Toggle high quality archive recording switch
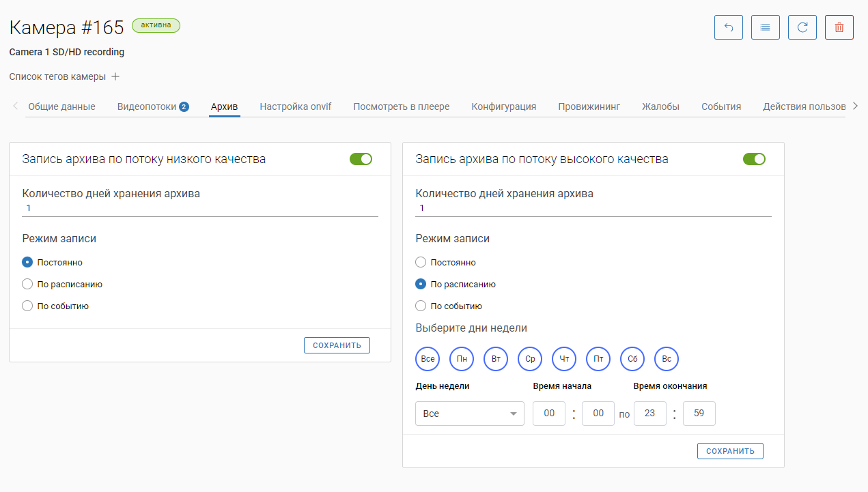The image size is (868, 492). 754,159
